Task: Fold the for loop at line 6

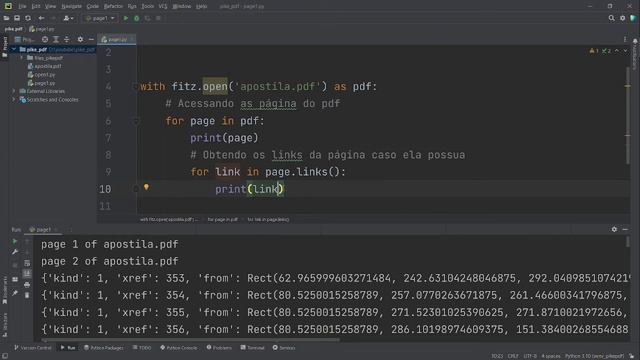Action: click(136, 121)
